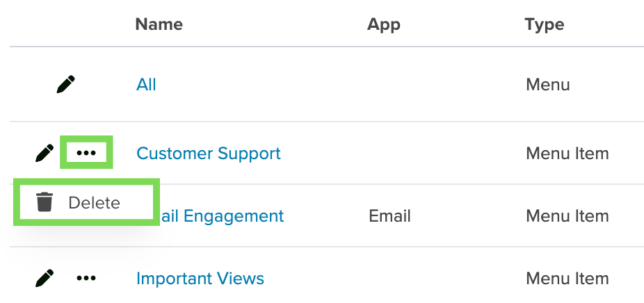Click the Type column header
This screenshot has height=303, width=644.
point(545,24)
